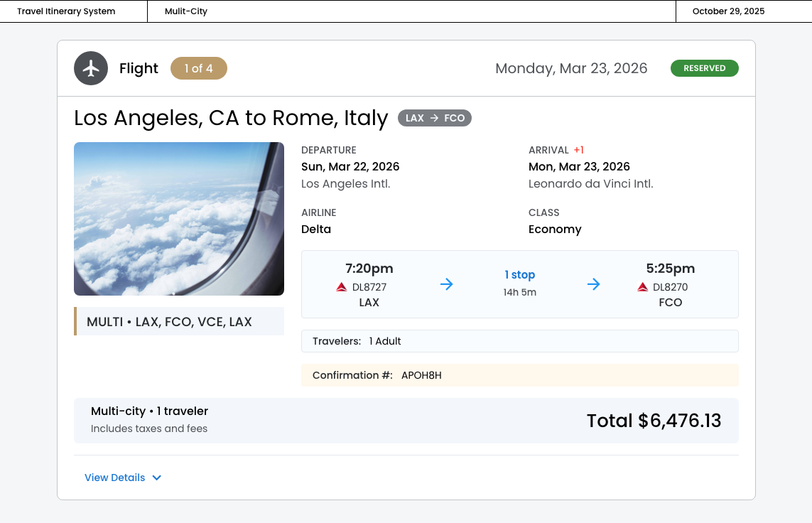
Task: Click the 1 stop link
Action: pos(520,275)
